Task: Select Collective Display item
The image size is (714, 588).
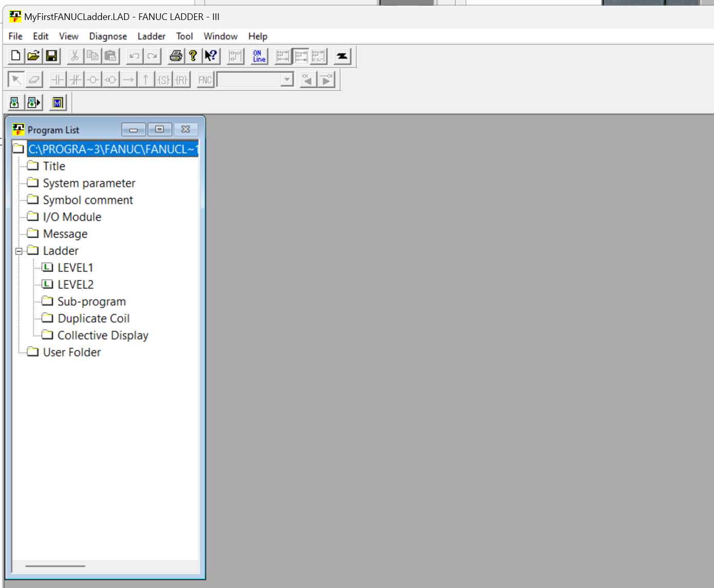Action: click(x=103, y=335)
